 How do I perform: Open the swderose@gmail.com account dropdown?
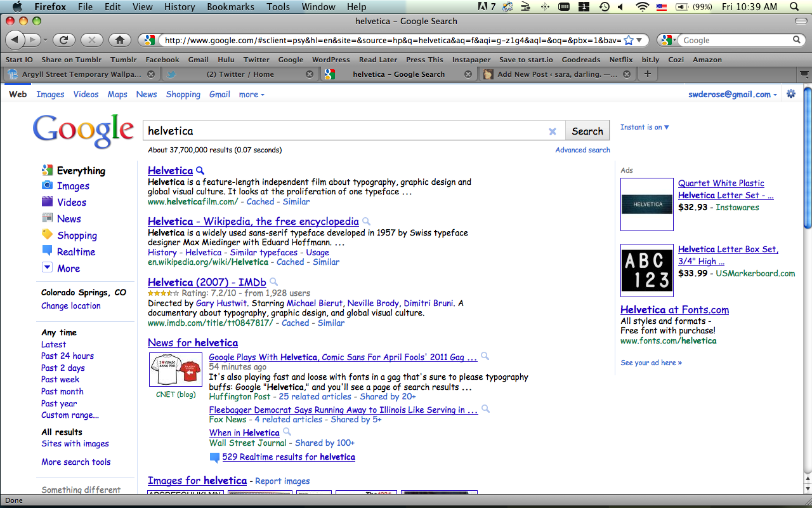(733, 95)
